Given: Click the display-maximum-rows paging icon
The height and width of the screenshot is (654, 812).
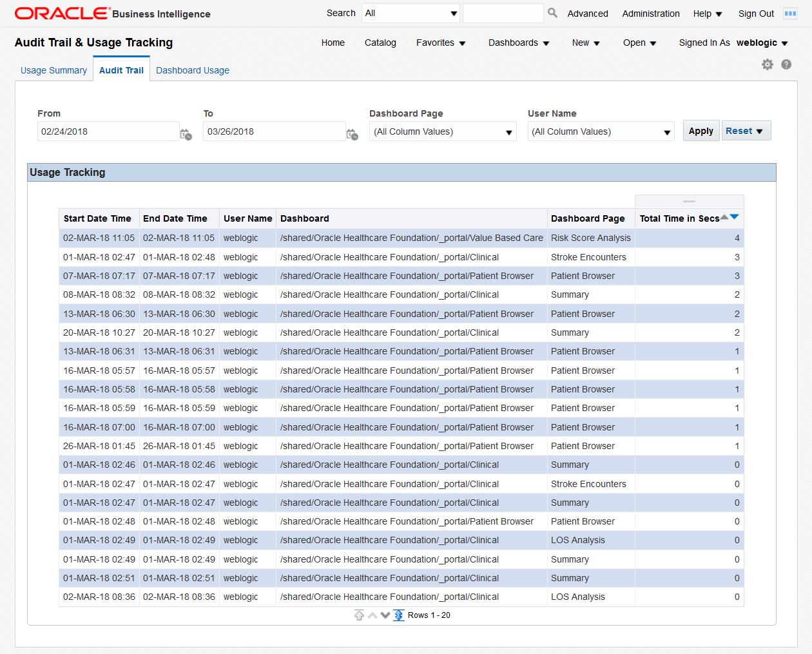Looking at the screenshot, I should 398,615.
